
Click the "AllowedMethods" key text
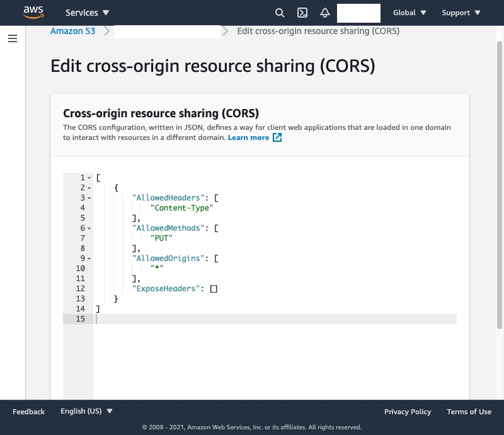[x=168, y=228]
